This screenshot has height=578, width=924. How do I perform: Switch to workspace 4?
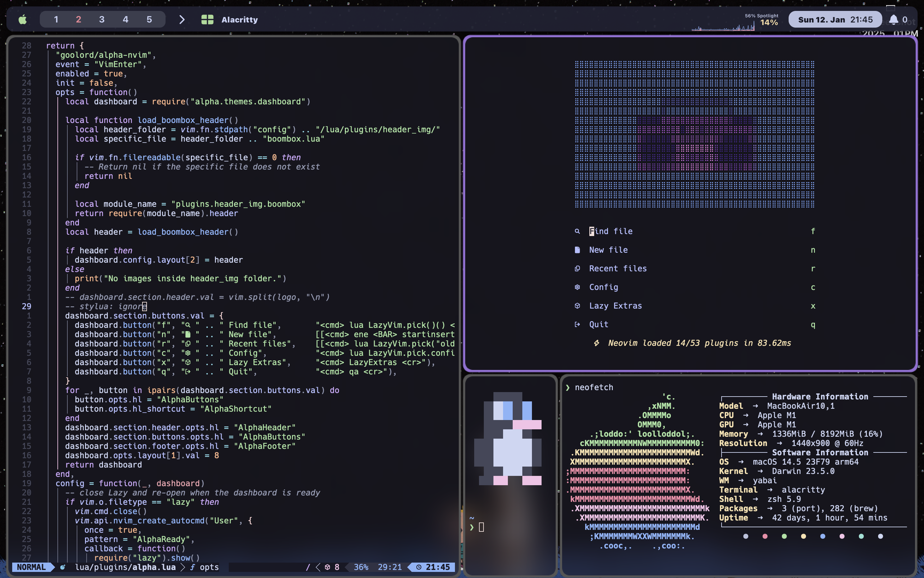[125, 20]
